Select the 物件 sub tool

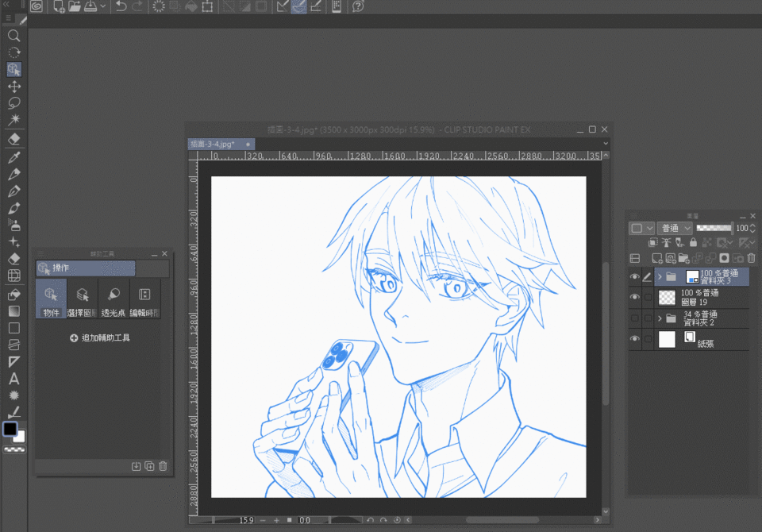point(51,299)
